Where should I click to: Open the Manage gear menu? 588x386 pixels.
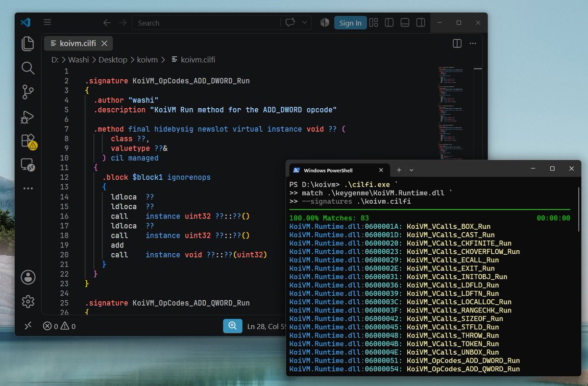pos(28,301)
